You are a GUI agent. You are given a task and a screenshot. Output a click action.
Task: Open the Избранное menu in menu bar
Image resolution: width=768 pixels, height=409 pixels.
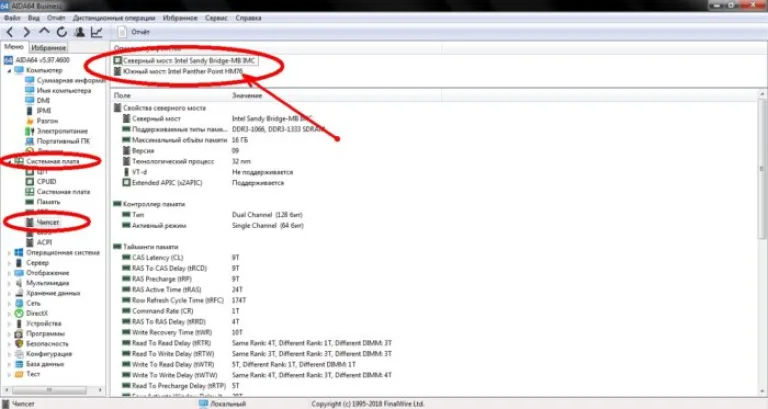tap(180, 18)
